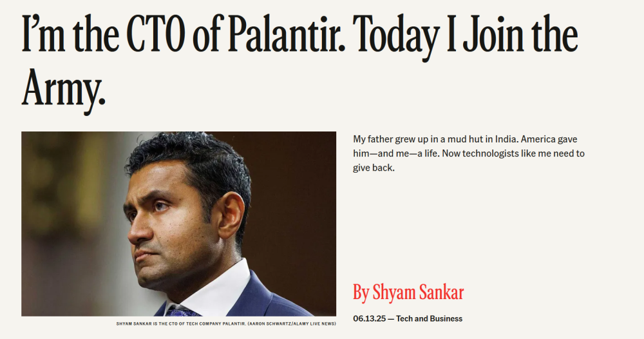Screen dimensions: 644x339
Task: Click the word "By" before the author name
Action: (361, 293)
